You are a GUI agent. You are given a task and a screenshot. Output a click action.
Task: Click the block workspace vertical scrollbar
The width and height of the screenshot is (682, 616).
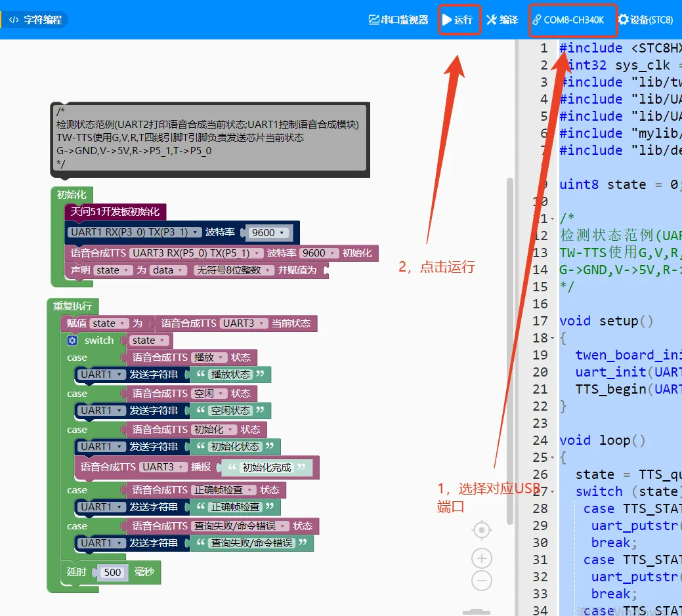tap(510, 348)
